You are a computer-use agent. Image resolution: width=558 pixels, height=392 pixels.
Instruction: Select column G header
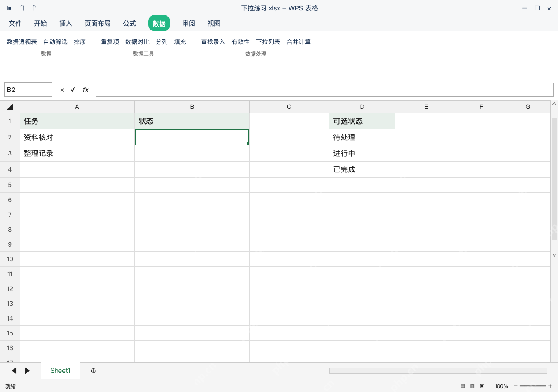[528, 107]
